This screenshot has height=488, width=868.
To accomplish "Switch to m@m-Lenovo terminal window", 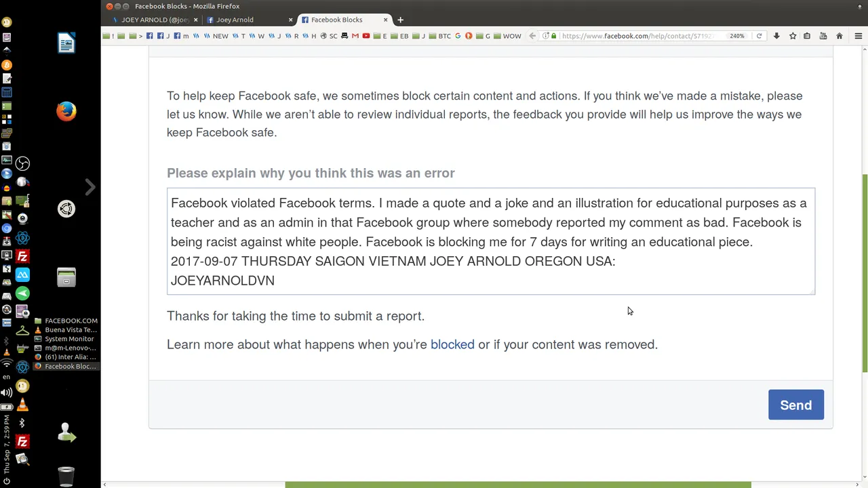I will [x=66, y=348].
